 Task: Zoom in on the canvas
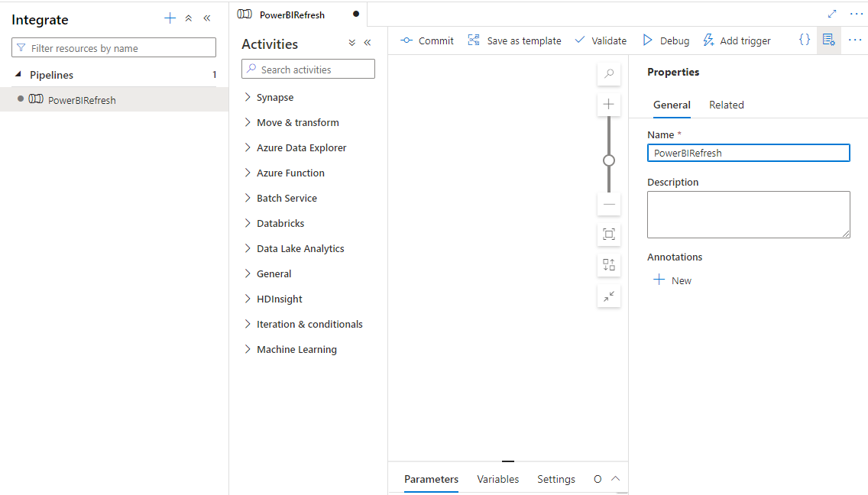[x=609, y=104]
